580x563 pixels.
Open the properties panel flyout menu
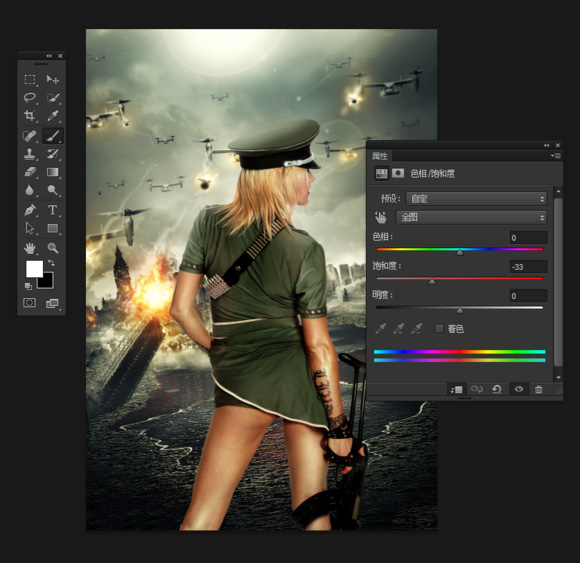(x=556, y=156)
